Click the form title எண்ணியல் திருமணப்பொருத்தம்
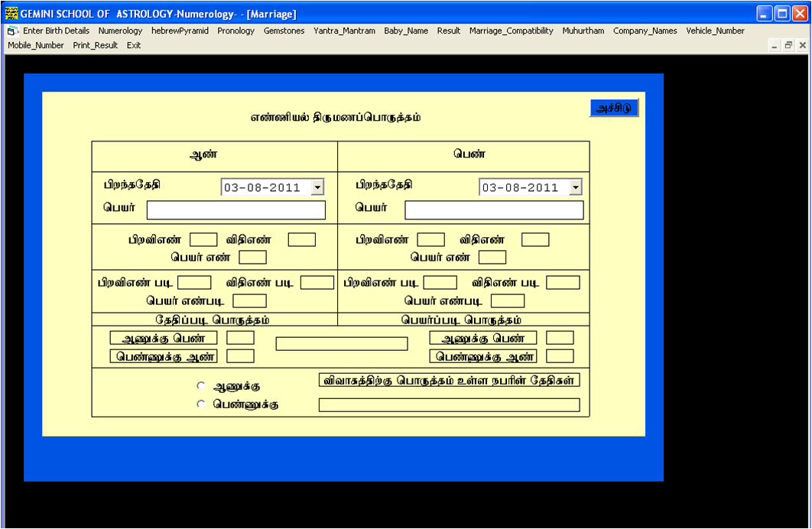The height and width of the screenshot is (529, 812). click(x=336, y=118)
